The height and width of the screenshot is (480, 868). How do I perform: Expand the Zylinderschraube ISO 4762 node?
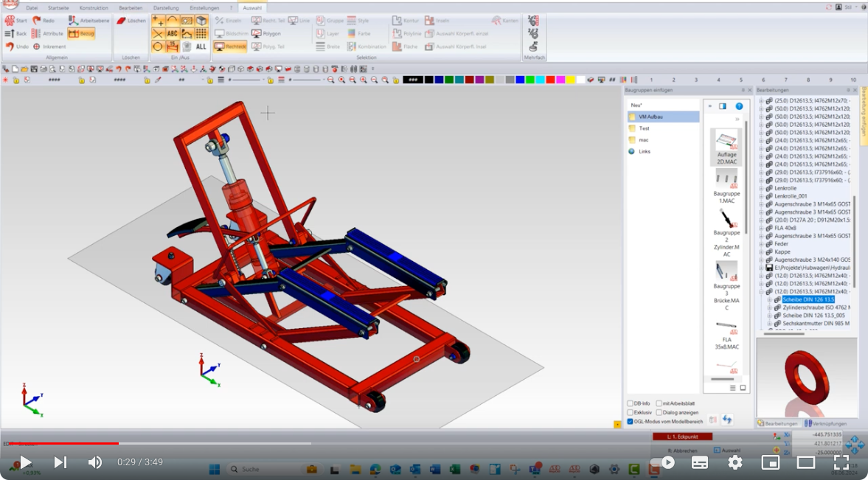click(x=769, y=307)
